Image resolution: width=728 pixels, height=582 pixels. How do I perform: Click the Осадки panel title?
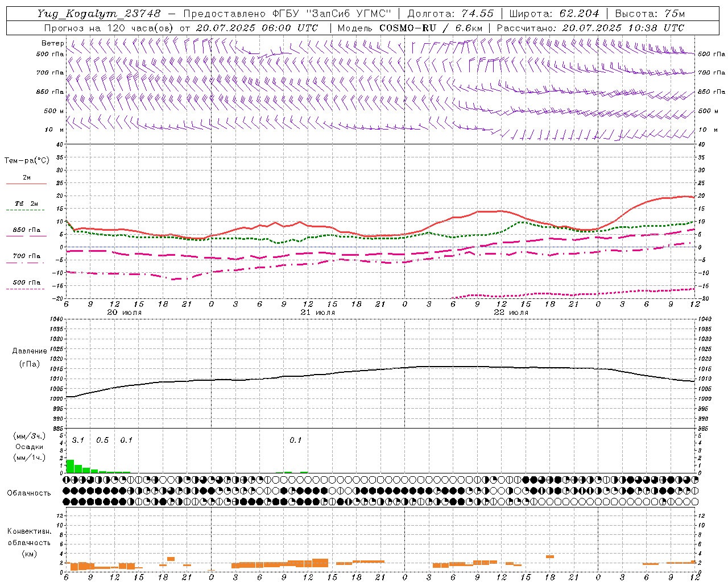[x=30, y=447]
